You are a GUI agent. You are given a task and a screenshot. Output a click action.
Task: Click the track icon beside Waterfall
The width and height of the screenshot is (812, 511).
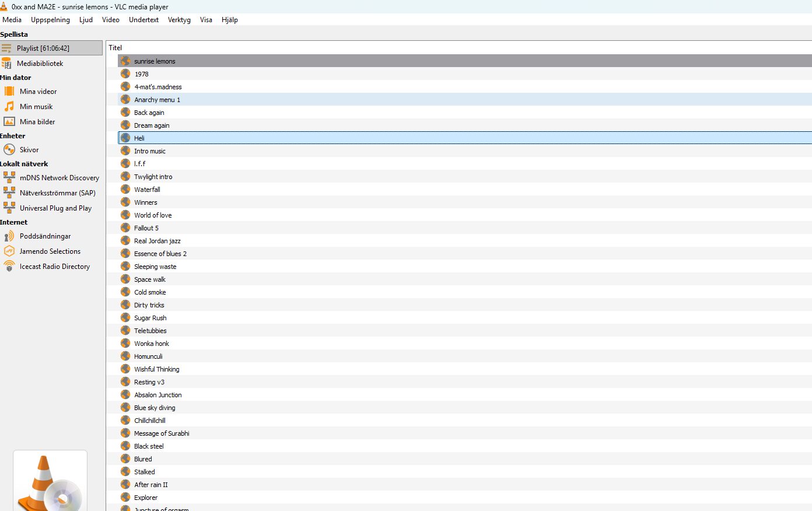(x=125, y=189)
